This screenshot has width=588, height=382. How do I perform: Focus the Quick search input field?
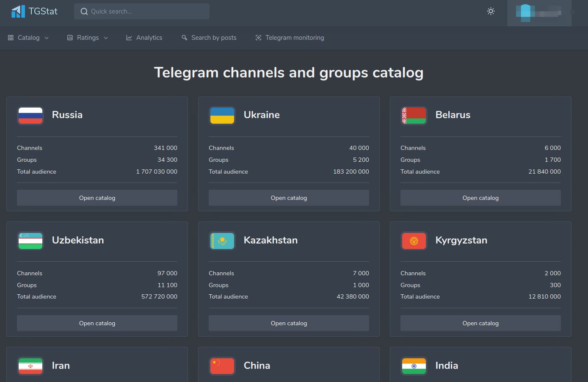142,11
